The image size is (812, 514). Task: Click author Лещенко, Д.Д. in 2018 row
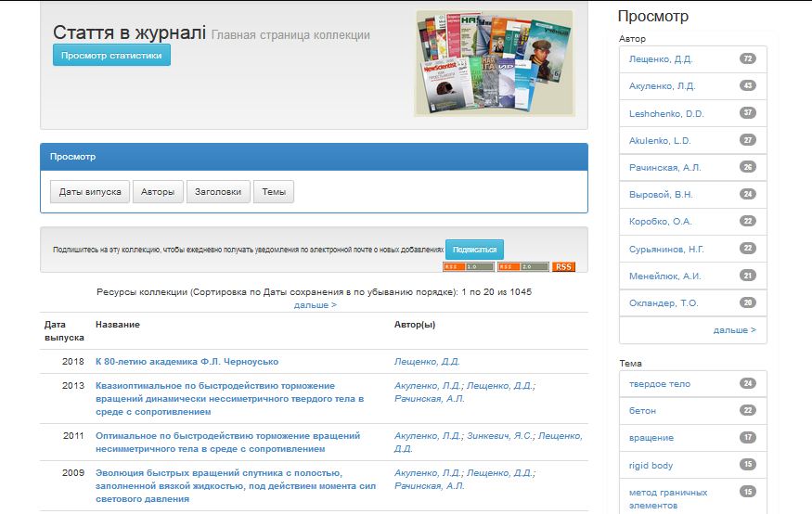pyautogui.click(x=427, y=361)
